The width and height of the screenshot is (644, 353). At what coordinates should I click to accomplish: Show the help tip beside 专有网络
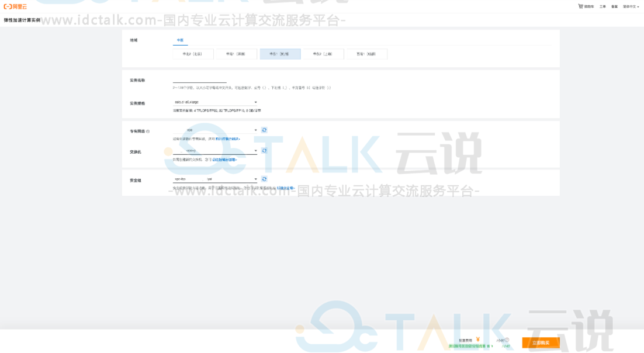tap(148, 131)
